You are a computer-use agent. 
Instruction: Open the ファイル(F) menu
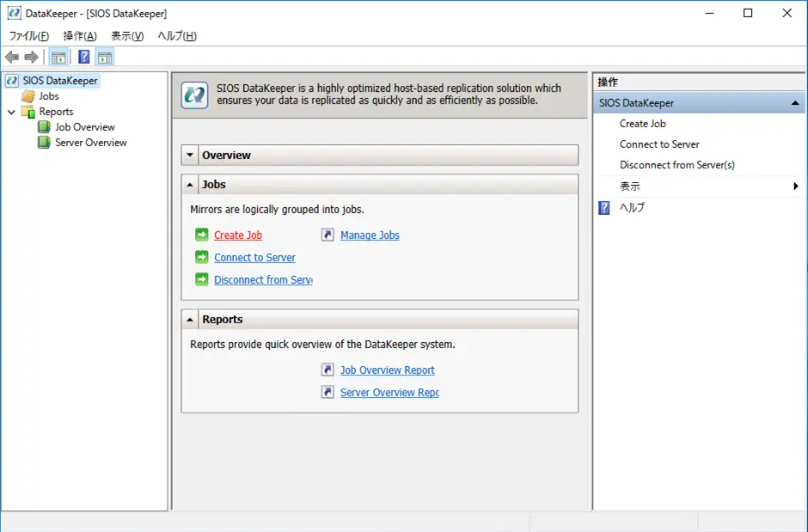point(29,36)
